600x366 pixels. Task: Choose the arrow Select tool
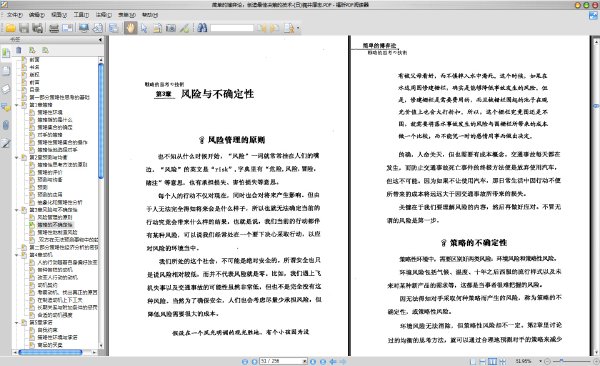pos(144,28)
